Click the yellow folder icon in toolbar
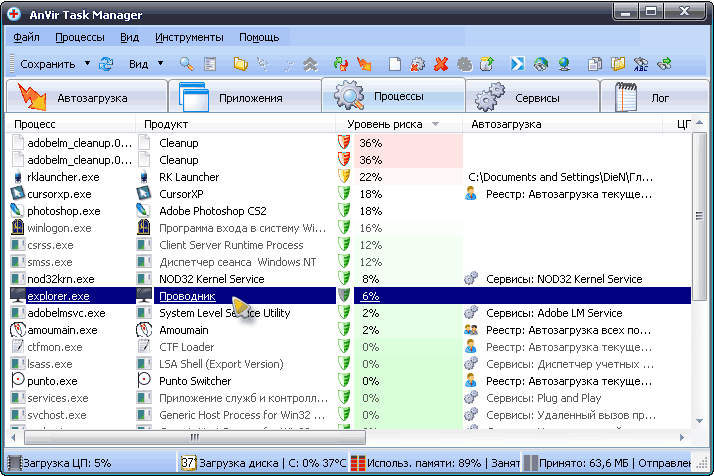Image resolution: width=714 pixels, height=476 pixels. [240, 64]
